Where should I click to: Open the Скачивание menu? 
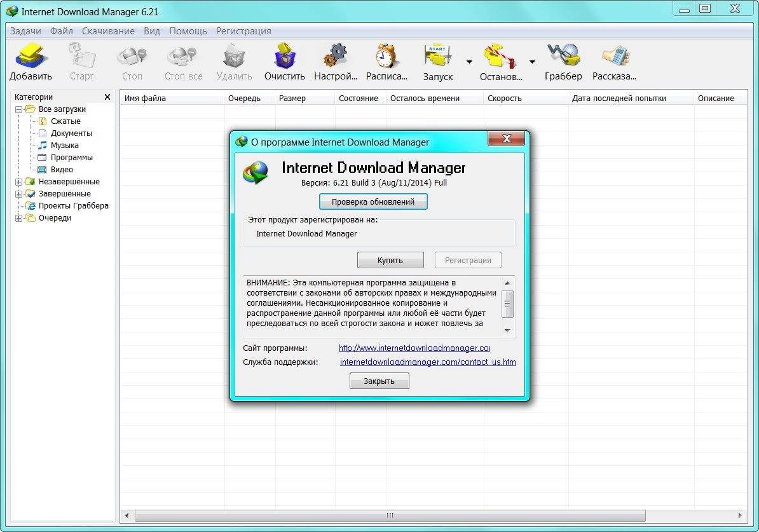point(108,31)
